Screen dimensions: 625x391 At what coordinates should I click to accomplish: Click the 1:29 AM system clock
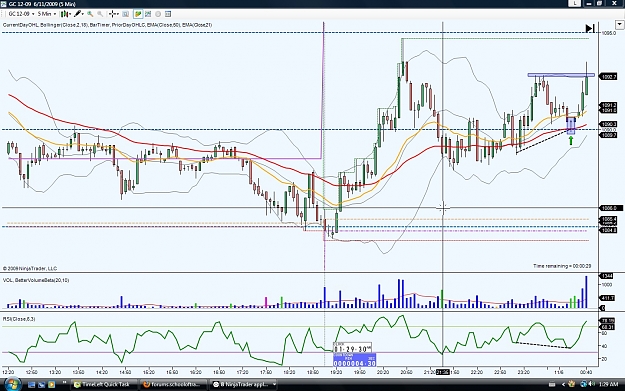tap(608, 385)
